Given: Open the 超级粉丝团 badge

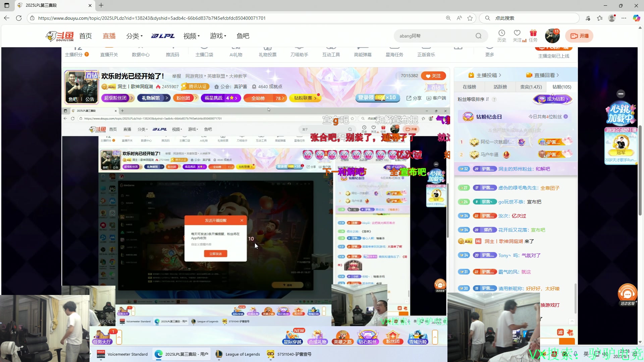Looking at the screenshot, I should click(117, 98).
